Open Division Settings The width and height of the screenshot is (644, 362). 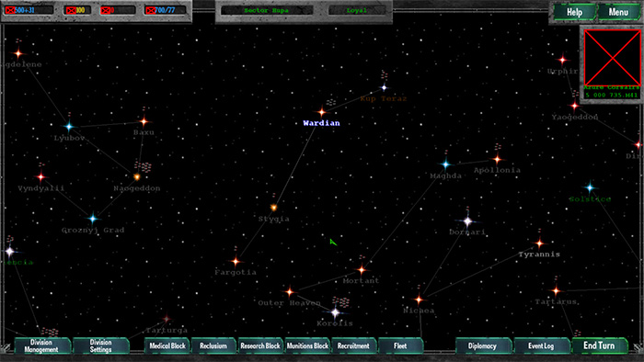coord(101,346)
